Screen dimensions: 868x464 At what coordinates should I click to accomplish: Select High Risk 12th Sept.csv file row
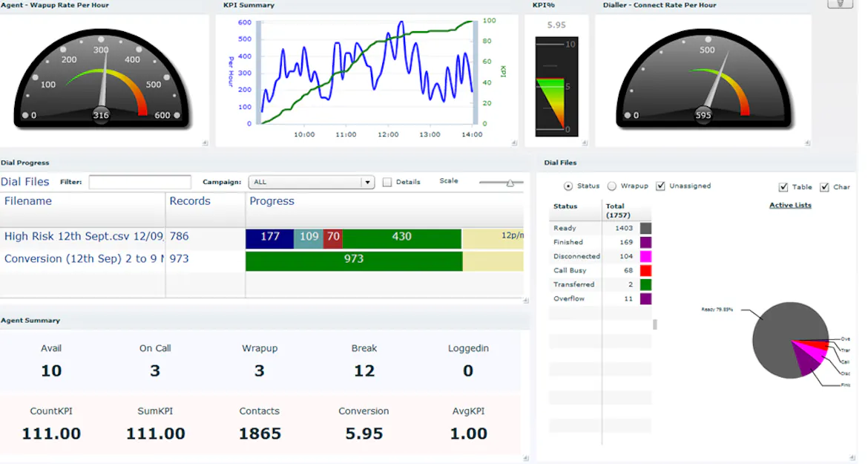(x=84, y=237)
